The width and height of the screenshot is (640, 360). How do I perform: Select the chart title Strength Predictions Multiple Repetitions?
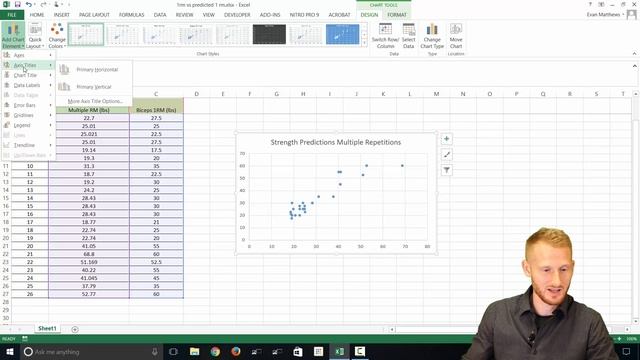coord(336,142)
